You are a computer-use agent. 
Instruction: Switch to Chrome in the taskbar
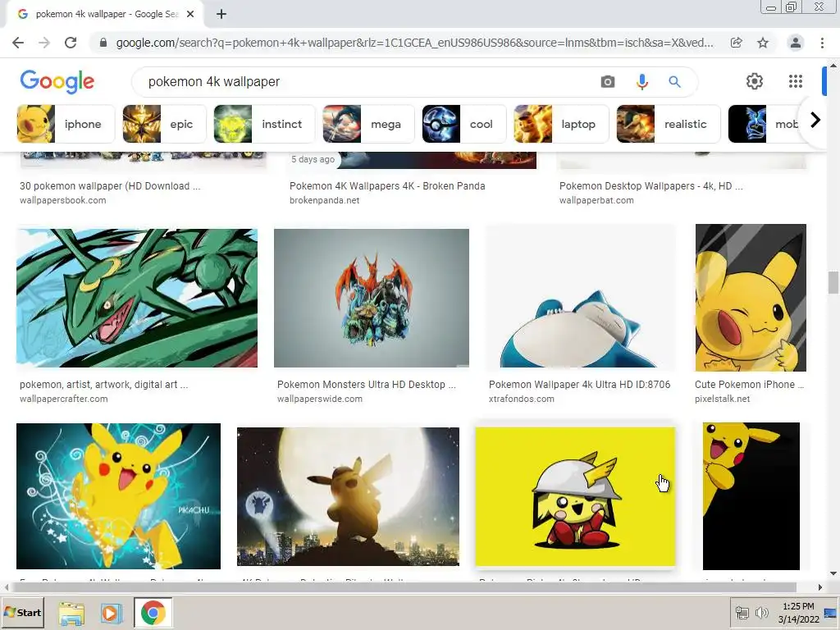(153, 613)
